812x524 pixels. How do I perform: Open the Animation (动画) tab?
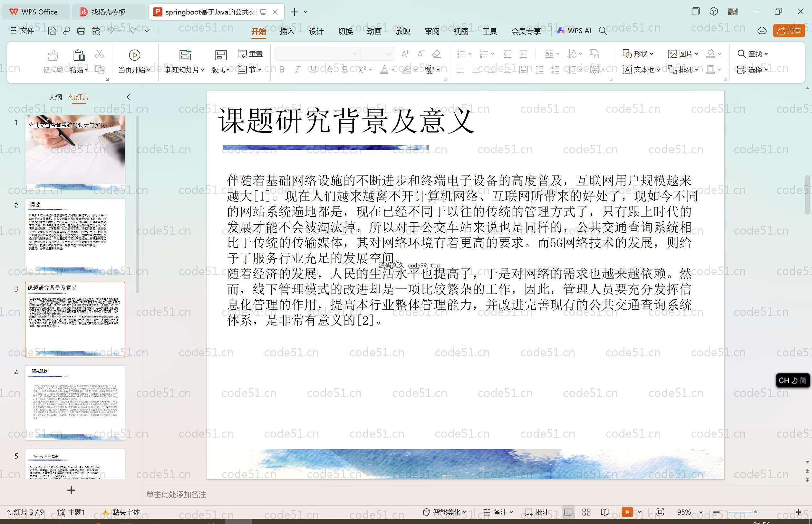[374, 31]
